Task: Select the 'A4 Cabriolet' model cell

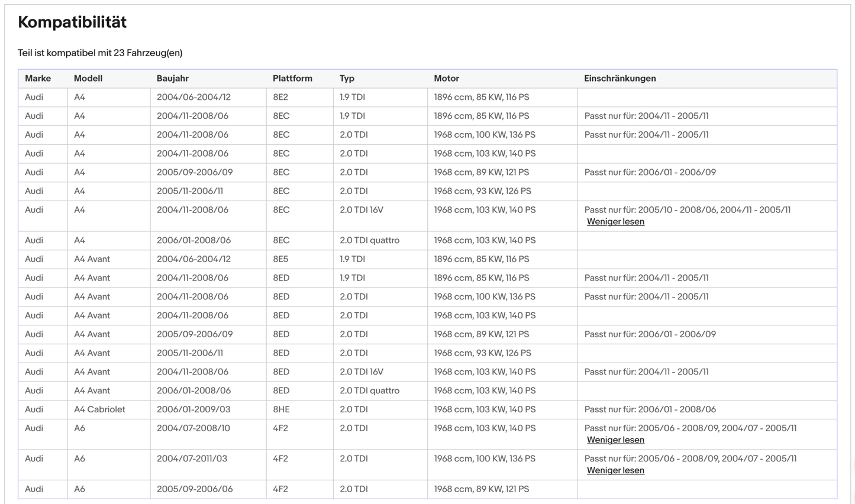Action: (x=99, y=409)
